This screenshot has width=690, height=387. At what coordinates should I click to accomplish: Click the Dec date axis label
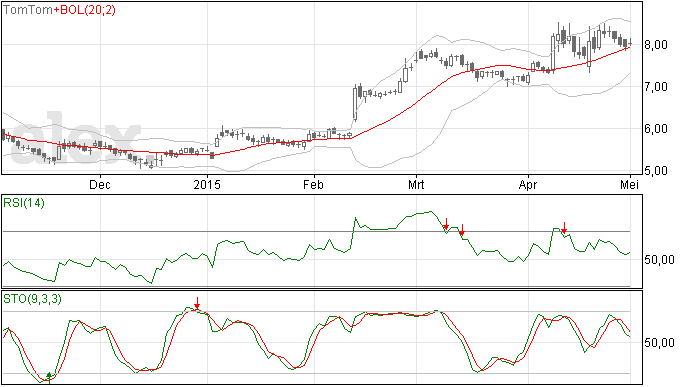tap(99, 184)
